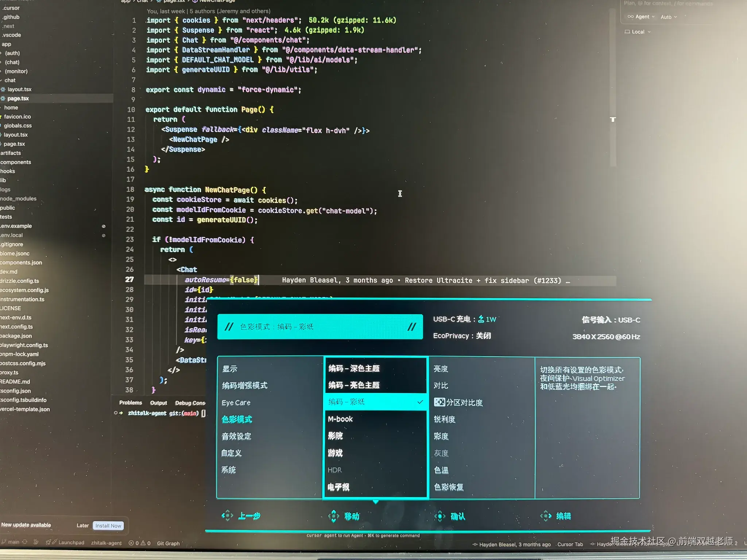Open the 色彩模式 menu item
The width and height of the screenshot is (747, 560).
point(237,420)
